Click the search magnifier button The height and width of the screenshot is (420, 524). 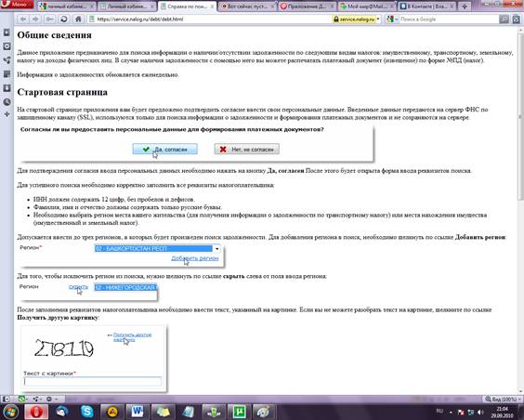pyautogui.click(x=504, y=20)
